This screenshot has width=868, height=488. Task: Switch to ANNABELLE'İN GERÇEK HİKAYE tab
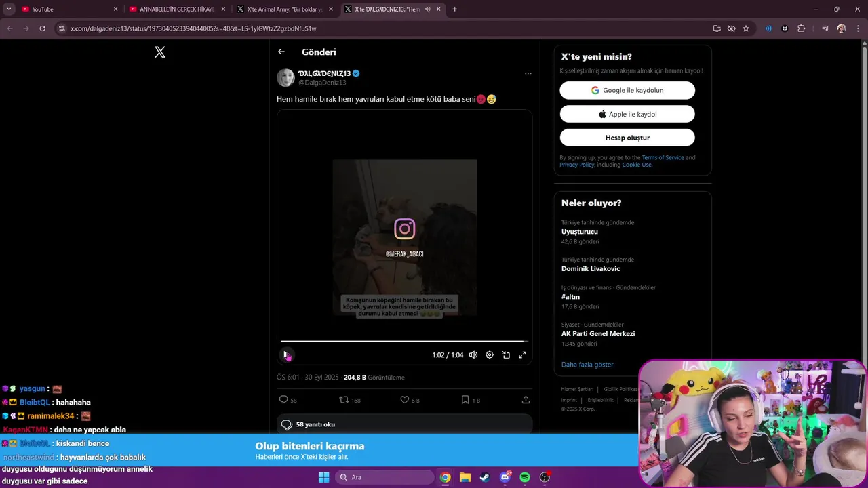[x=176, y=9]
